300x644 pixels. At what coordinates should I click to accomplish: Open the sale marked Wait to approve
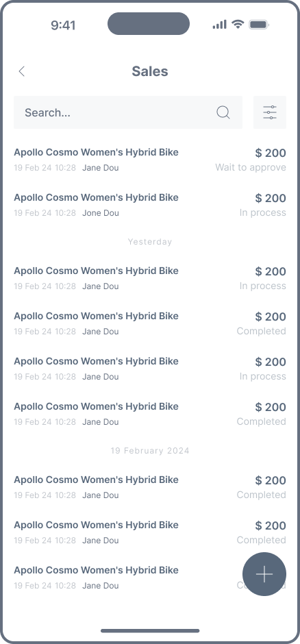click(x=150, y=160)
